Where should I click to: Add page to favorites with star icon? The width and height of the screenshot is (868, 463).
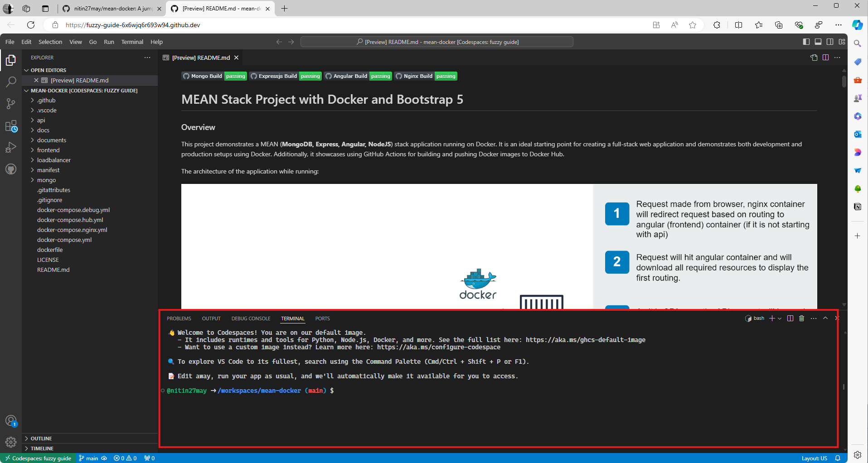pos(693,25)
